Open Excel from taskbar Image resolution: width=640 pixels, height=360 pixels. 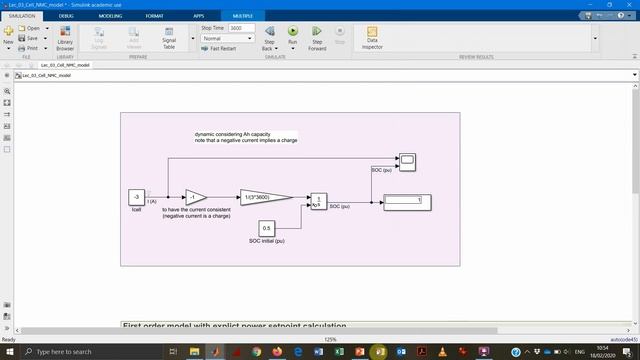click(x=339, y=351)
